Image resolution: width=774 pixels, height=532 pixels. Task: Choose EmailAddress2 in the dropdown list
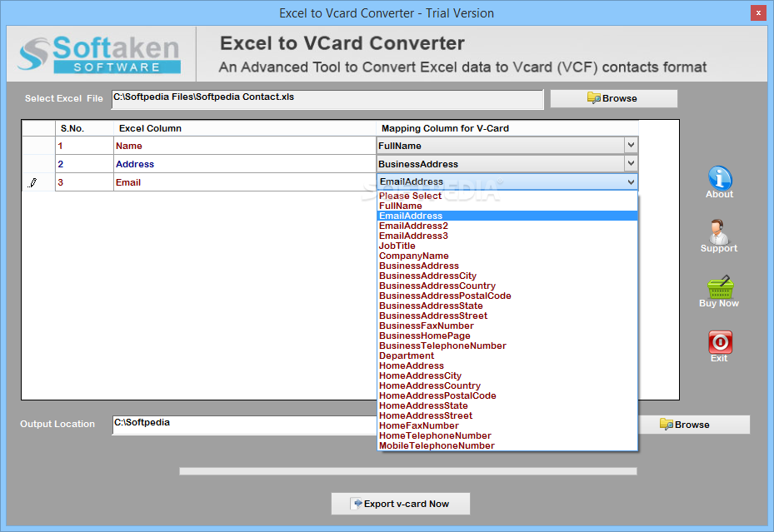507,226
